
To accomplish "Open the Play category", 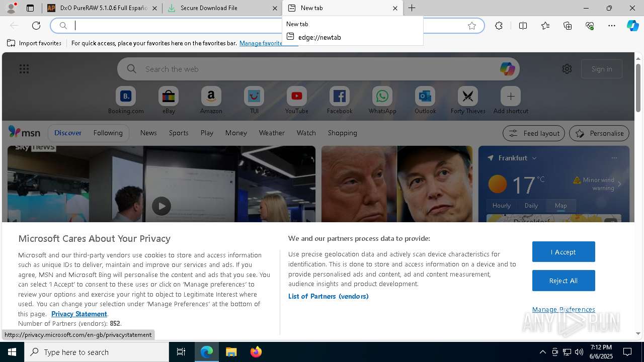I will (x=207, y=133).
